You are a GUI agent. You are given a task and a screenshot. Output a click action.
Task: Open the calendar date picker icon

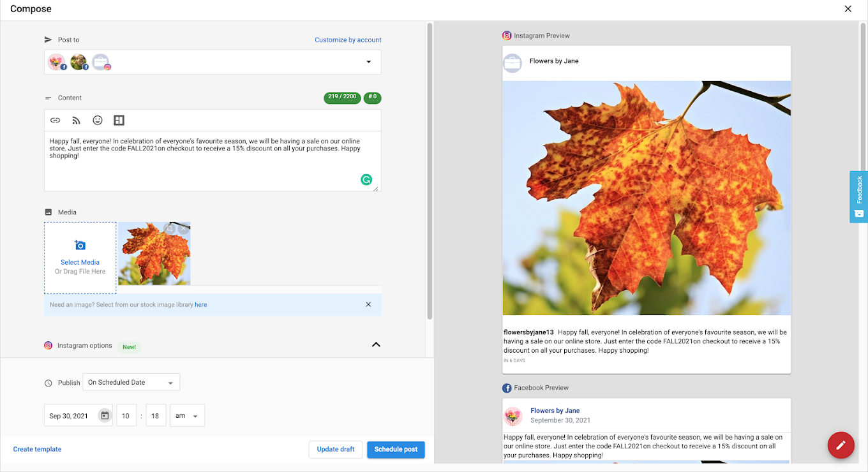[105, 416]
